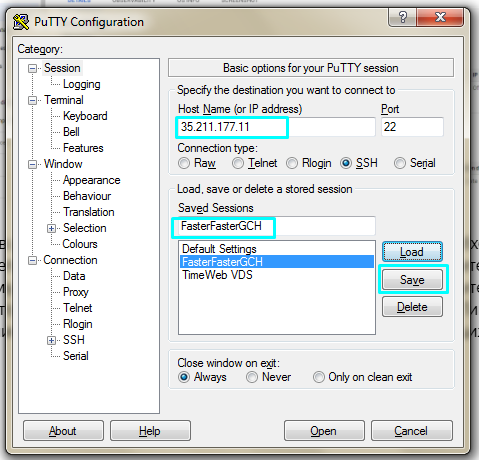Focus the Port input field
Viewport: 479px width, 460px height.
(x=412, y=127)
